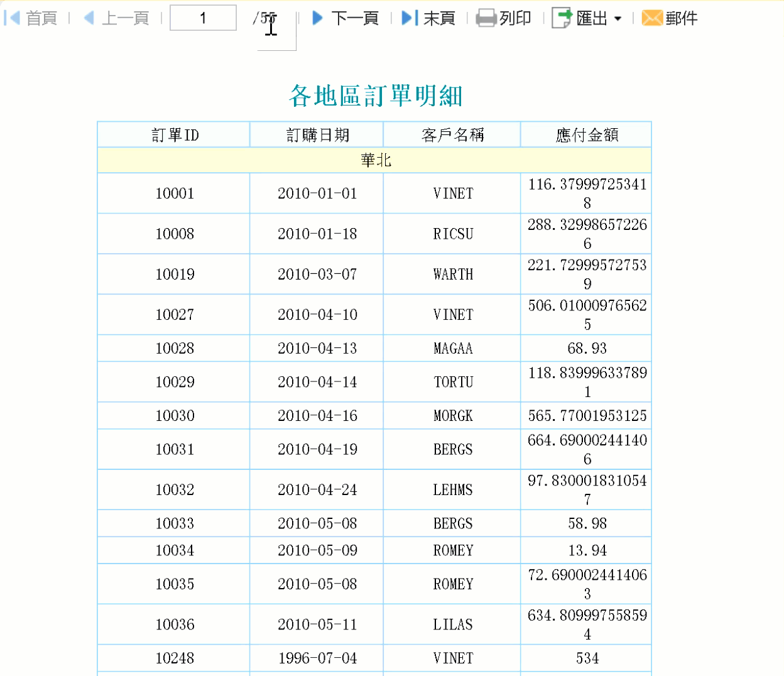This screenshot has height=676, width=784.
Task: Click the 華北 region group row
Action: point(375,160)
